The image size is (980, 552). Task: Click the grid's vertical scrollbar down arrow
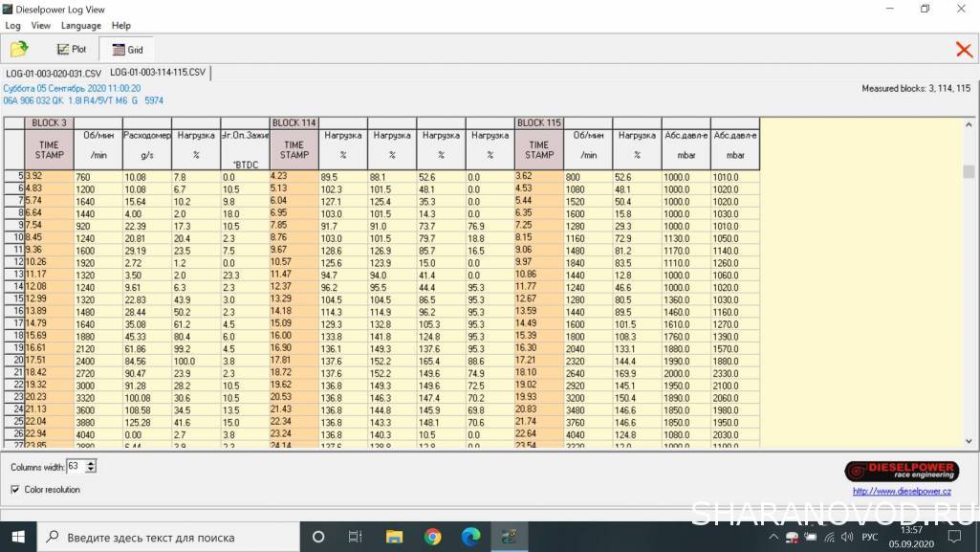[x=969, y=441]
